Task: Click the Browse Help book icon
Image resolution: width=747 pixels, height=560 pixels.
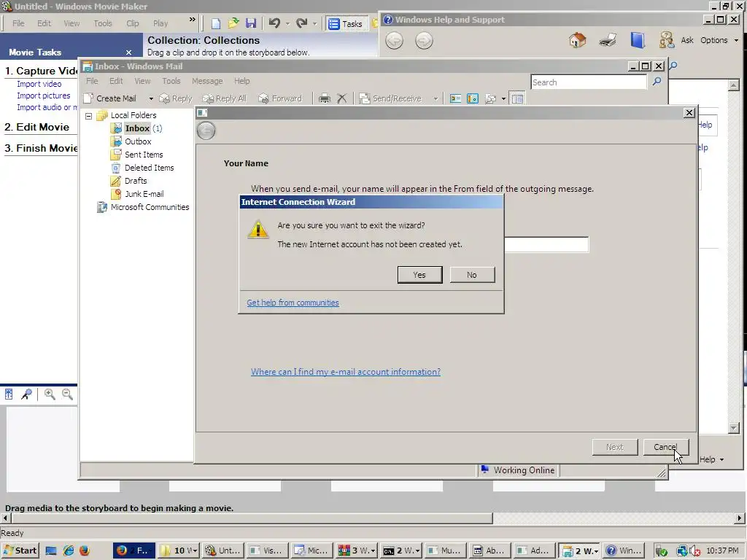Action: [x=638, y=41]
